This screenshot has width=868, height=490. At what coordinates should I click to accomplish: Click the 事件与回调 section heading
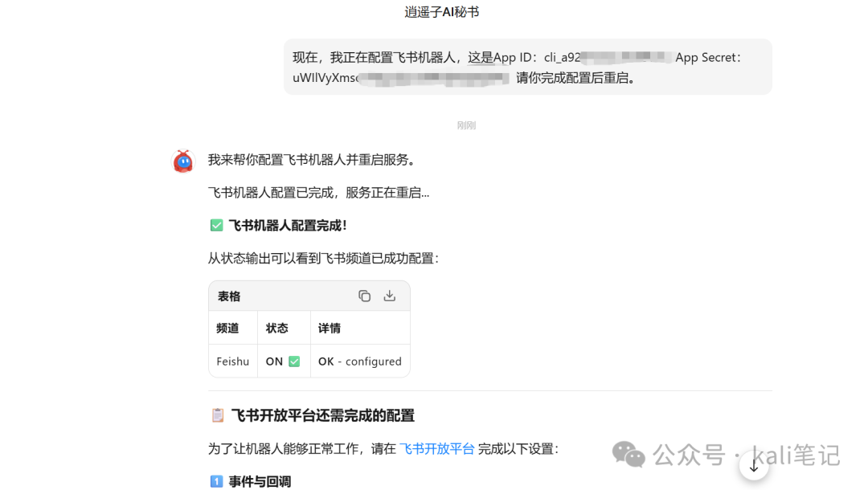(260, 481)
